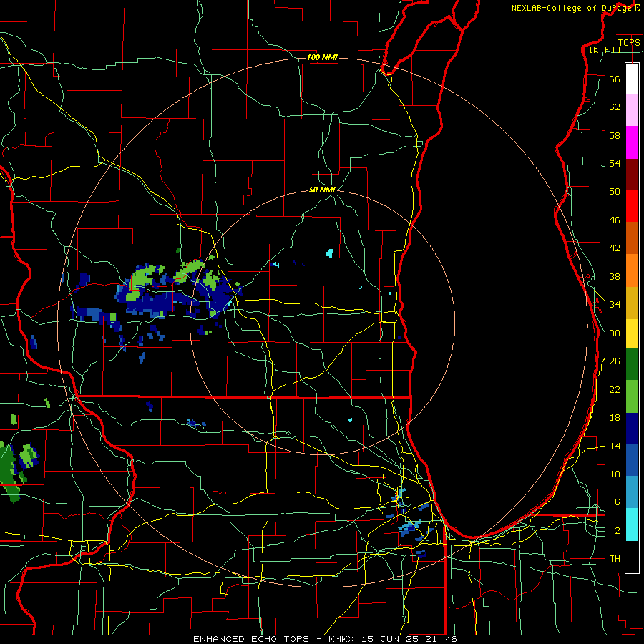This screenshot has width=644, height=644.
Task: Click the '38' legend value
Action: pyautogui.click(x=615, y=276)
